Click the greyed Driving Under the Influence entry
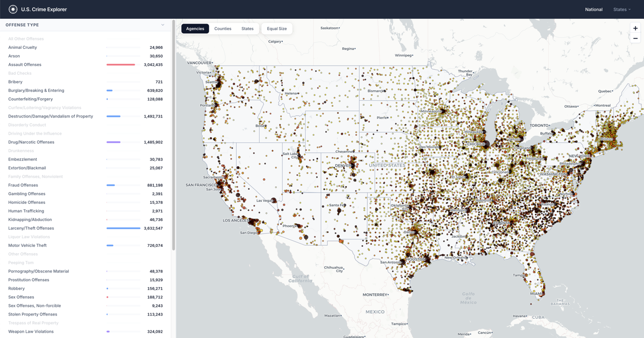 [x=35, y=134]
